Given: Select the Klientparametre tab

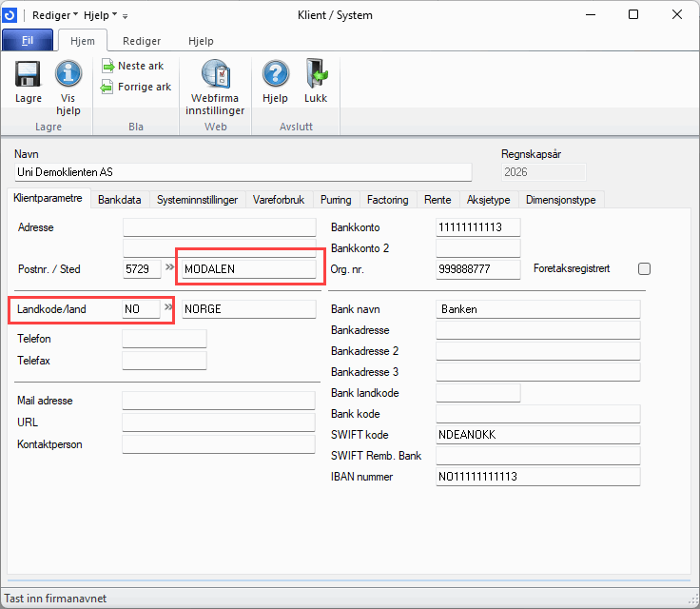Looking at the screenshot, I should click(49, 198).
